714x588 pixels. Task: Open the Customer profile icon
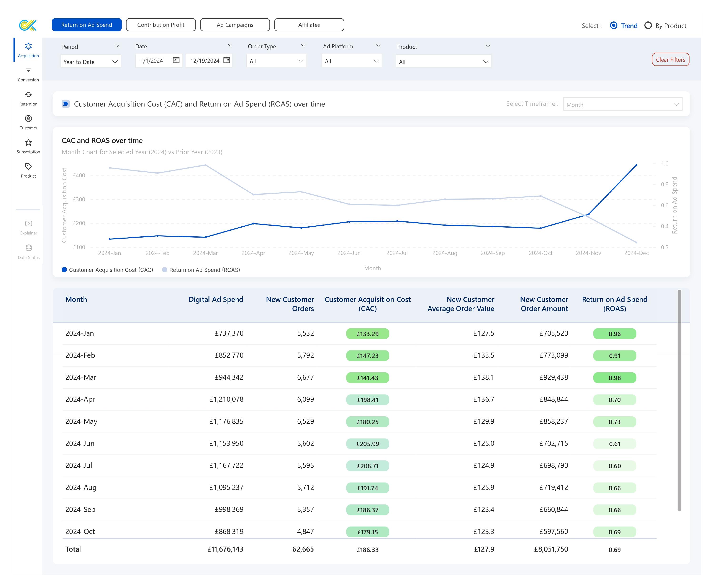pos(28,119)
